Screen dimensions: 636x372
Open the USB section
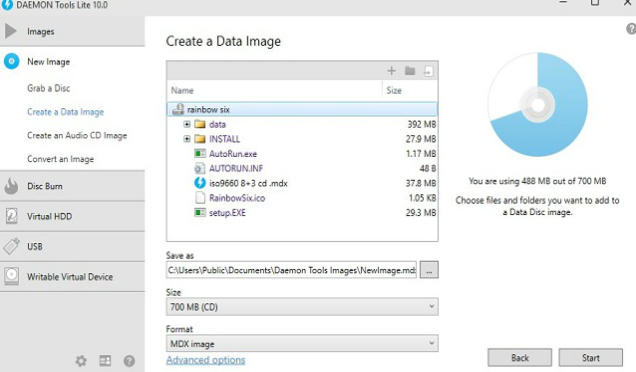[72, 246]
